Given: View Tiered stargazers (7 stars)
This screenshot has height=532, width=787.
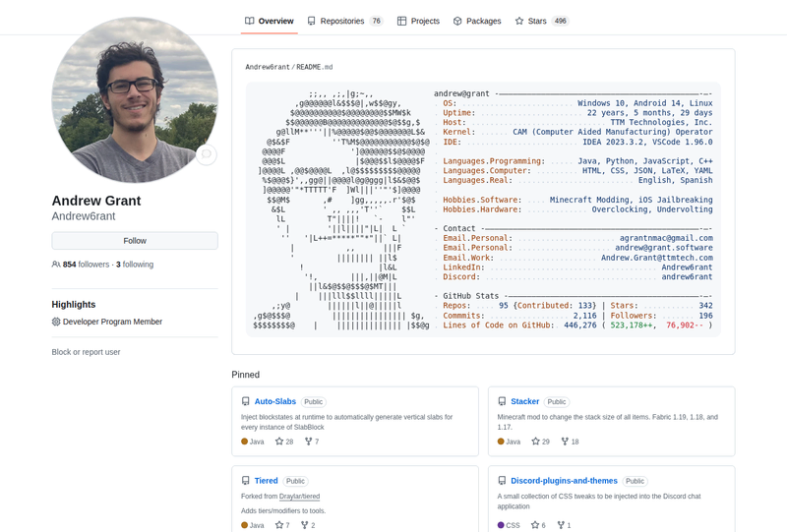Looking at the screenshot, I should (x=282, y=525).
